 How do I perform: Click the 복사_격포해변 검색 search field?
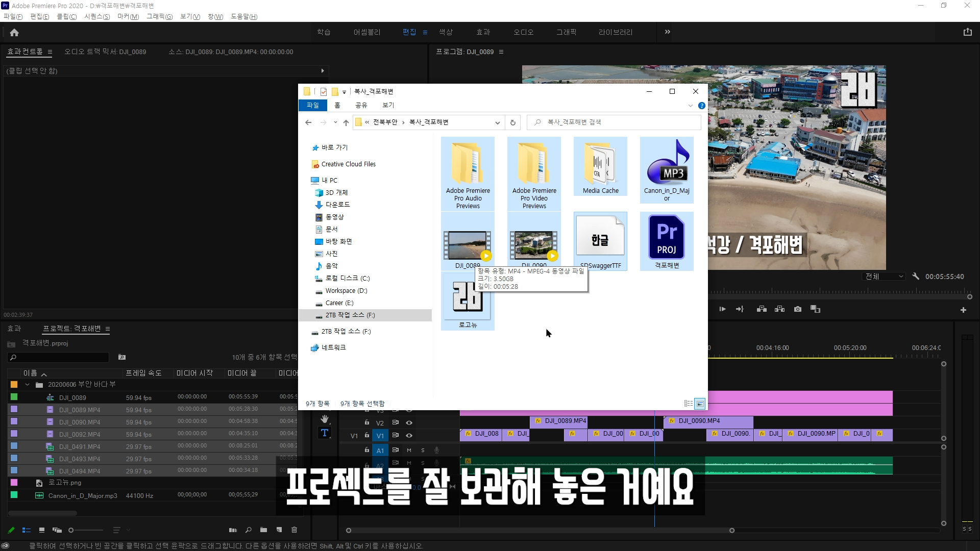[618, 122]
